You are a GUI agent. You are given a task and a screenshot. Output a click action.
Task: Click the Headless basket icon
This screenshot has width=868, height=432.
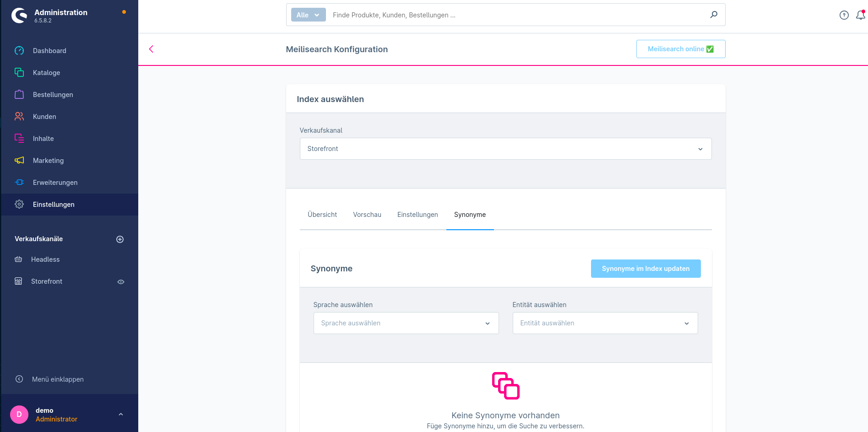[x=18, y=259]
